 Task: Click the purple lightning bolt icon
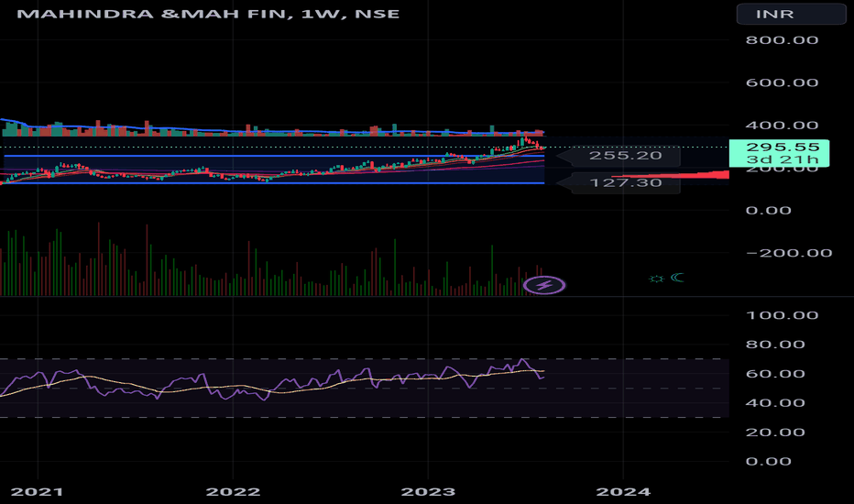(544, 285)
